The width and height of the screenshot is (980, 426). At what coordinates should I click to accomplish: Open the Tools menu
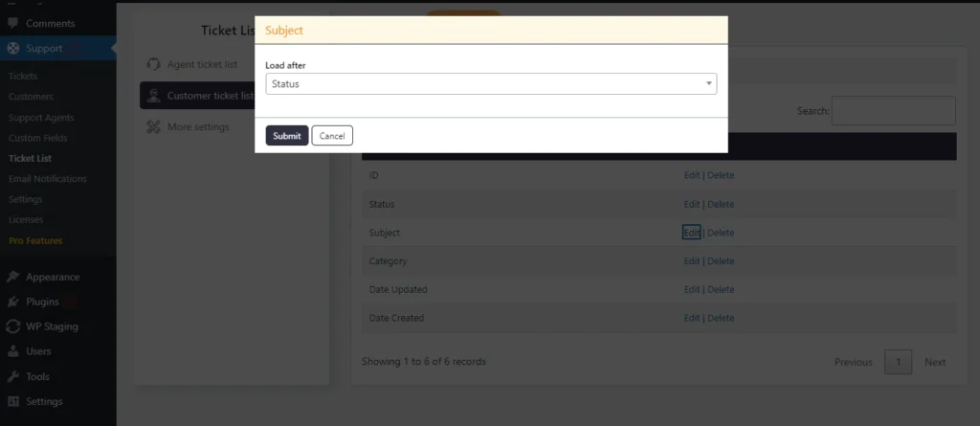pos(37,376)
